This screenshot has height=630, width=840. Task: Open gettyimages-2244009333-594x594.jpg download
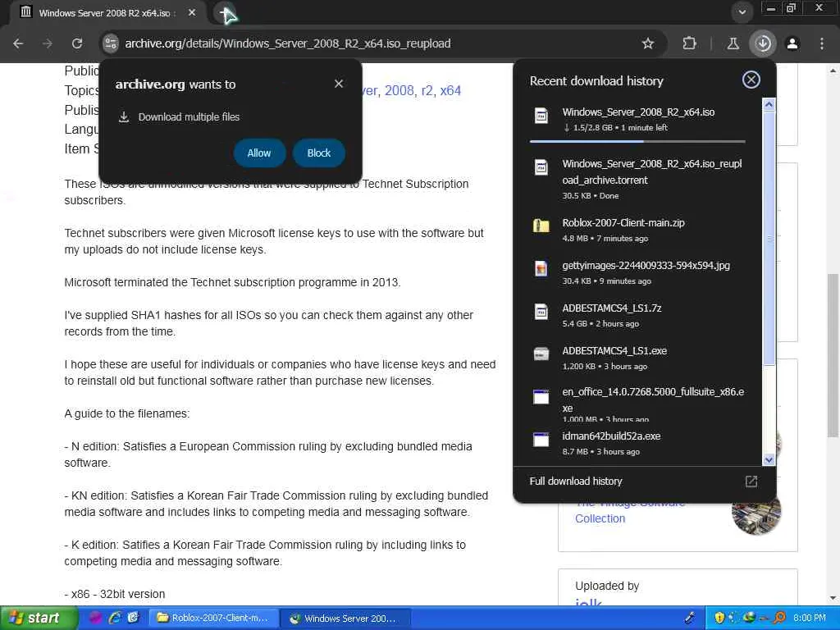pos(637,272)
